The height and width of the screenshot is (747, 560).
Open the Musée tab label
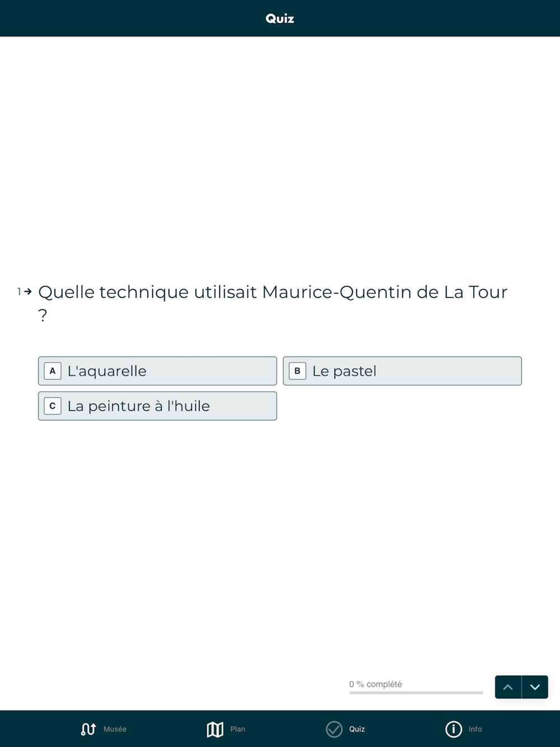click(x=115, y=729)
